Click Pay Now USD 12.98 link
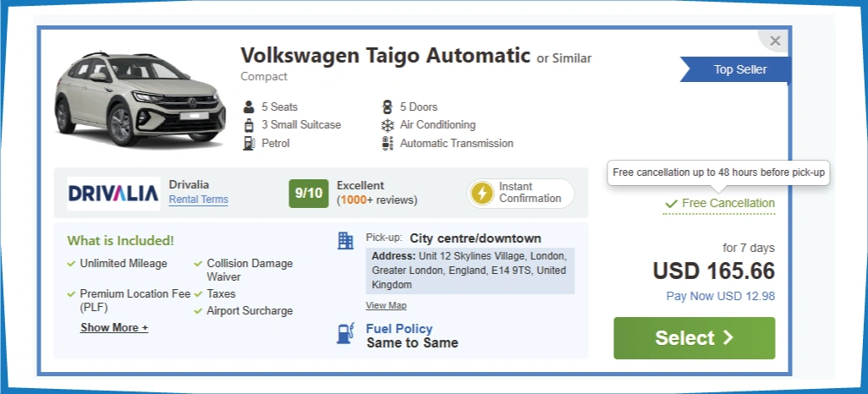The width and height of the screenshot is (868, 394). (720, 296)
